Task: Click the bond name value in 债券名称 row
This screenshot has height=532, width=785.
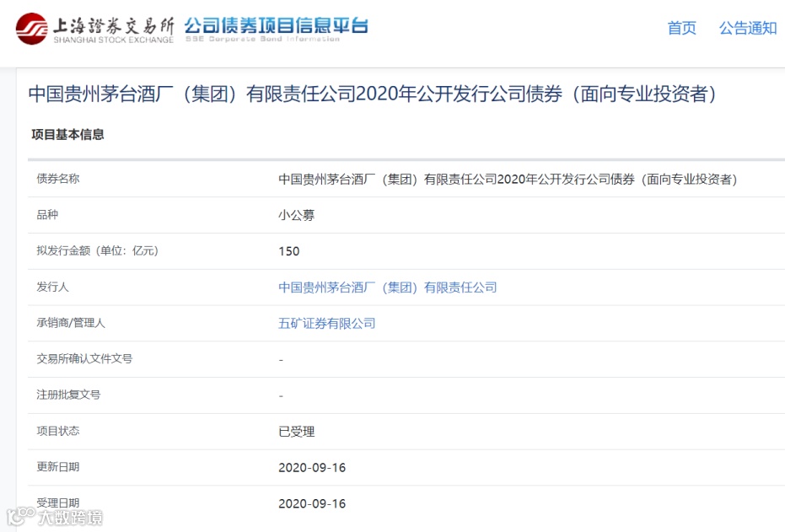Action: [508, 180]
